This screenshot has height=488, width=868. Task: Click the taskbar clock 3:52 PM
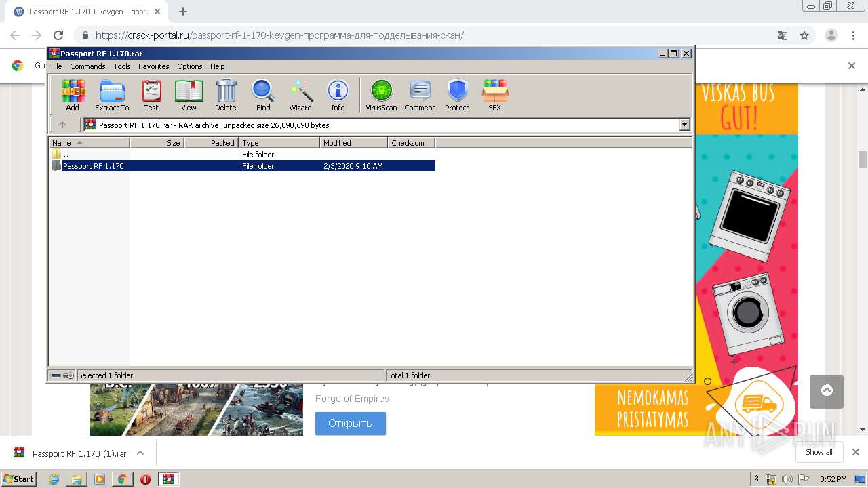833,479
